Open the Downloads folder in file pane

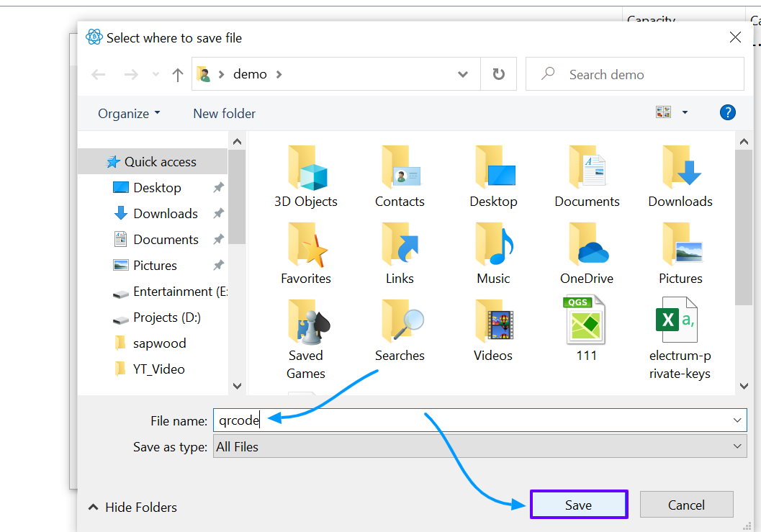pos(680,176)
